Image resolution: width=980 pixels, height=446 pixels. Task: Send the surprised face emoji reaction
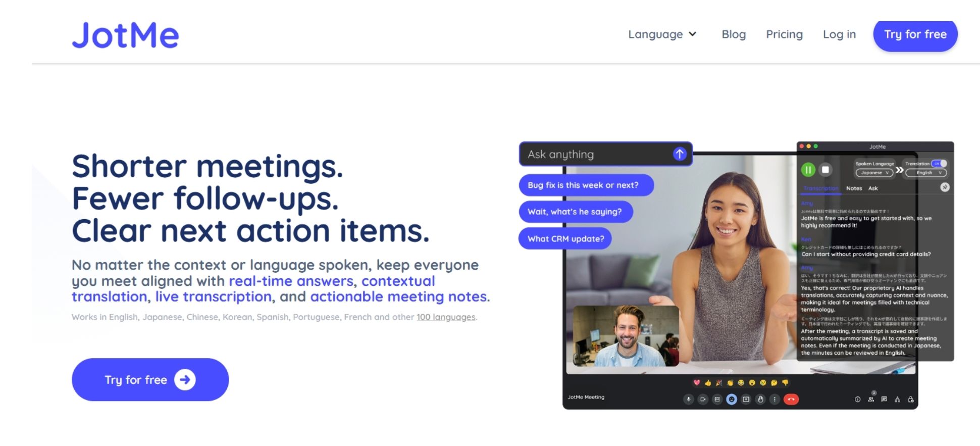(x=752, y=383)
